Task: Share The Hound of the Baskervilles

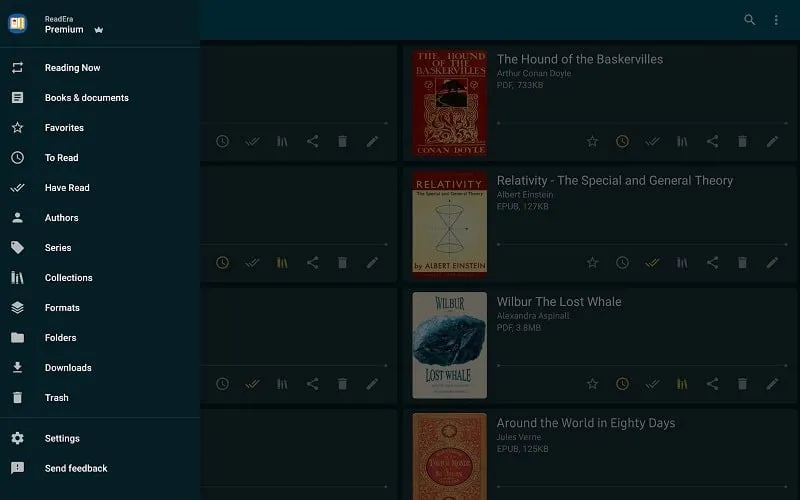Action: point(712,142)
